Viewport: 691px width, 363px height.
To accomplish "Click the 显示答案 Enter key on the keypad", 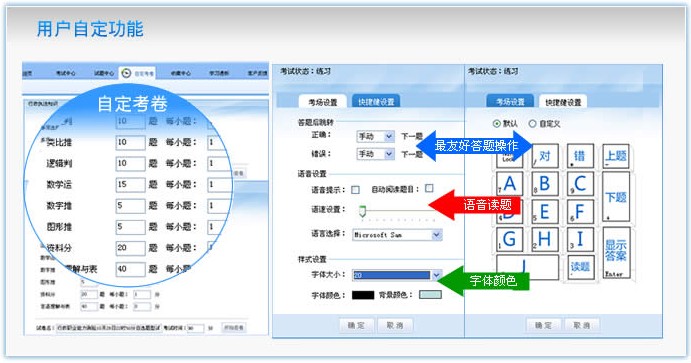I will click(616, 253).
